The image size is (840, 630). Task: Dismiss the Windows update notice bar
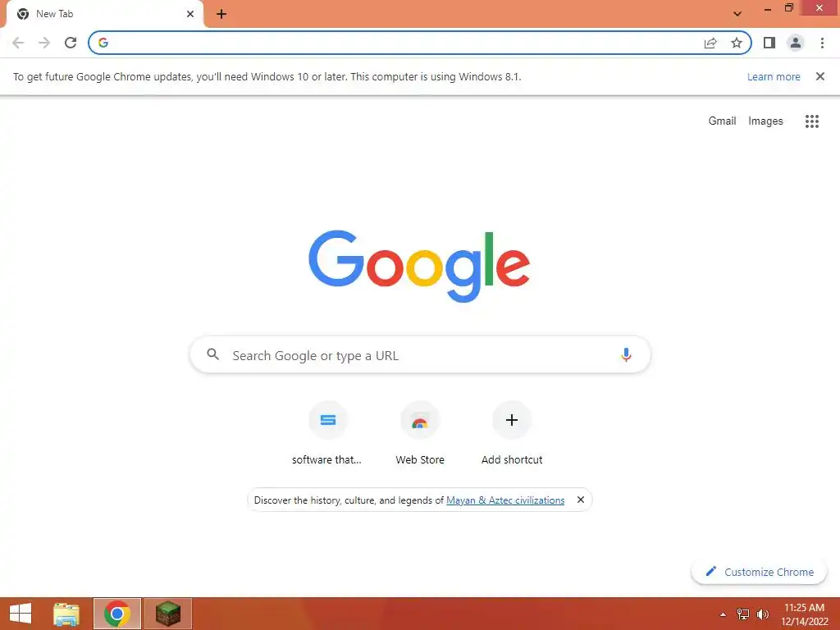coord(820,76)
